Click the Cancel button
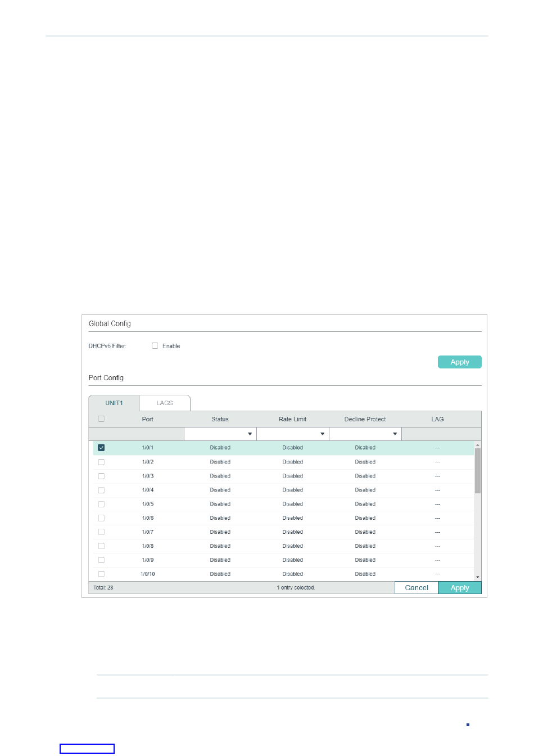Viewport: 534px width, 756px height. 417,588
